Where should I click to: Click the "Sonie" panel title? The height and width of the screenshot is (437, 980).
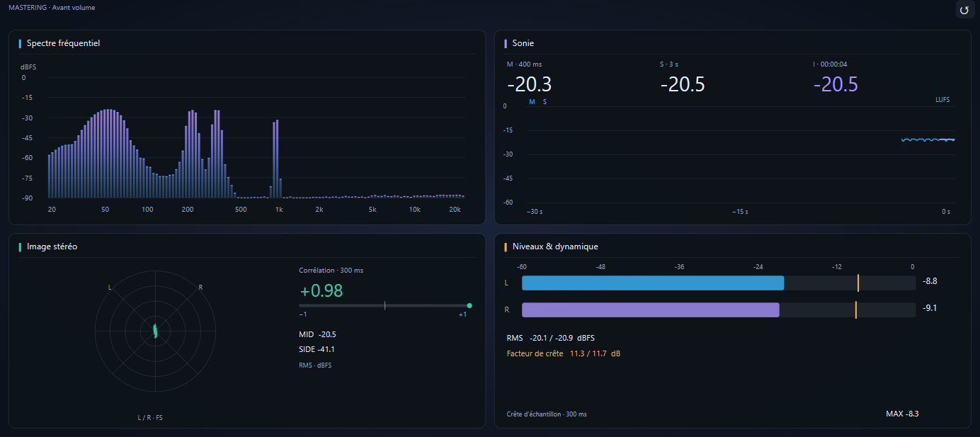click(523, 43)
